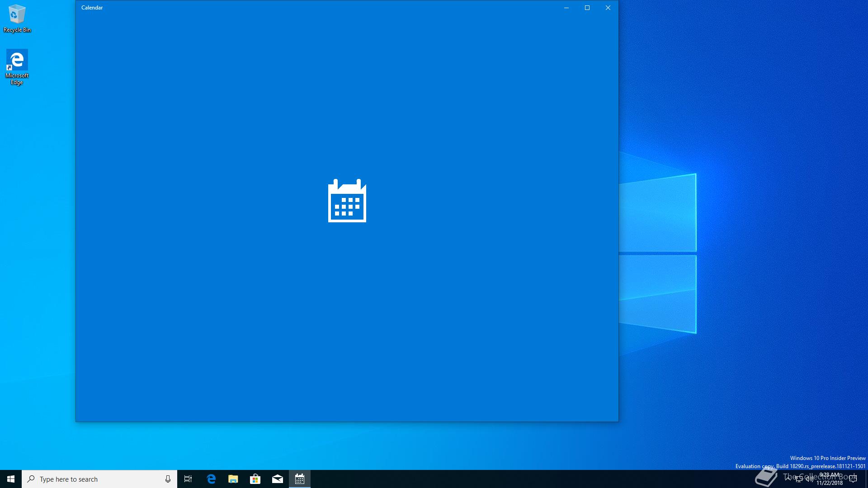868x488 pixels.
Task: Maximize the Calendar window
Action: coord(587,8)
